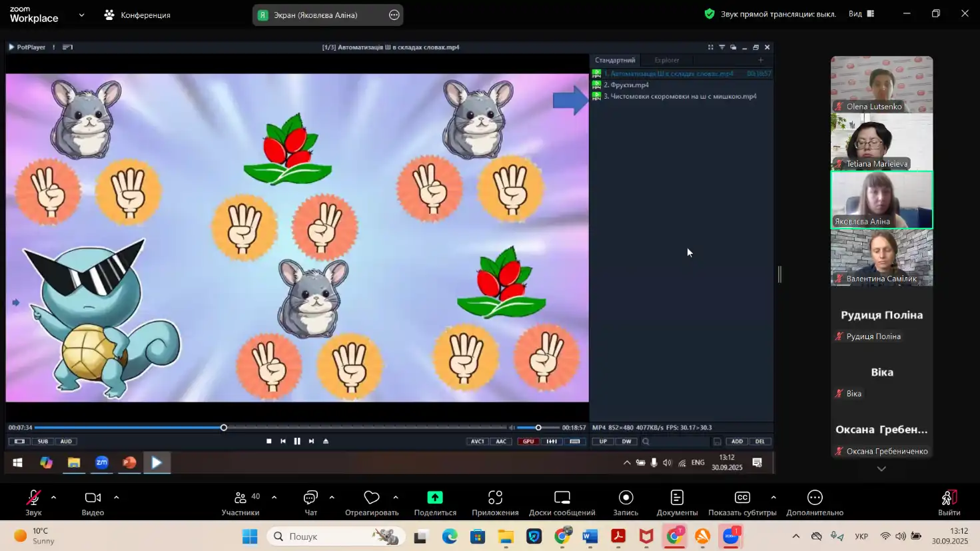
Task: Expand participants options arrow beside Участники
Action: [274, 497]
